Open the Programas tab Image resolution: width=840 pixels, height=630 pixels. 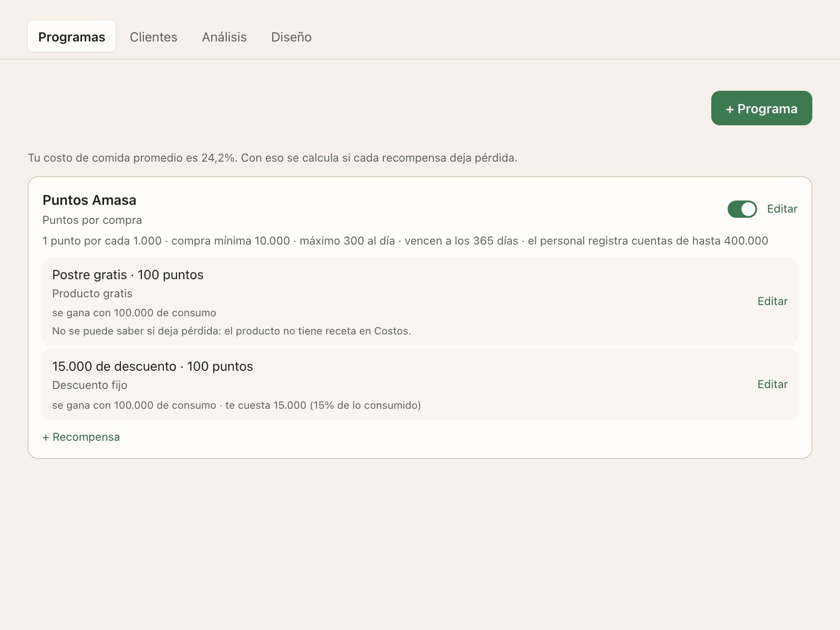click(72, 37)
